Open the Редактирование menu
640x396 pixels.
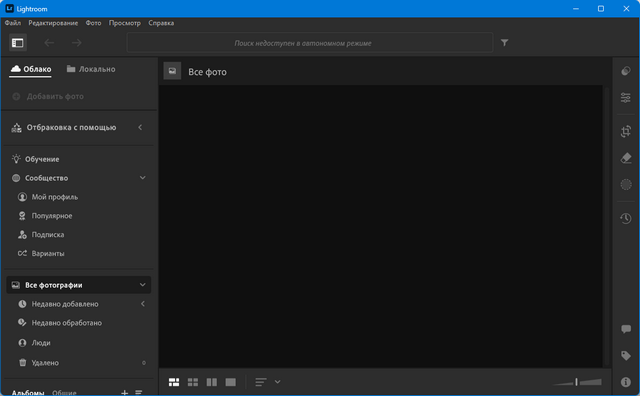click(x=53, y=23)
